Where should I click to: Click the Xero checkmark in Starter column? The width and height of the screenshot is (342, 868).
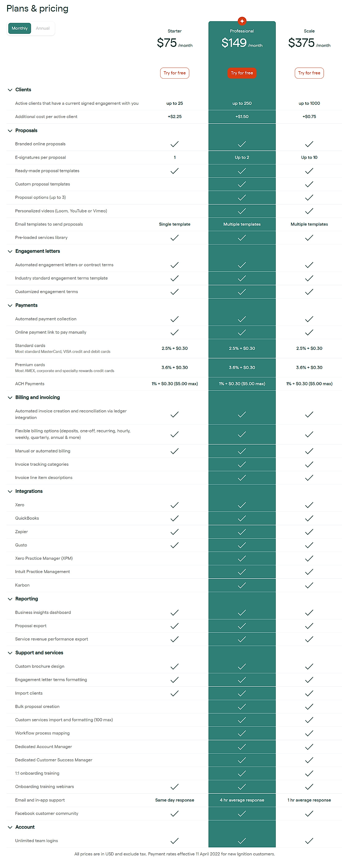[174, 505]
